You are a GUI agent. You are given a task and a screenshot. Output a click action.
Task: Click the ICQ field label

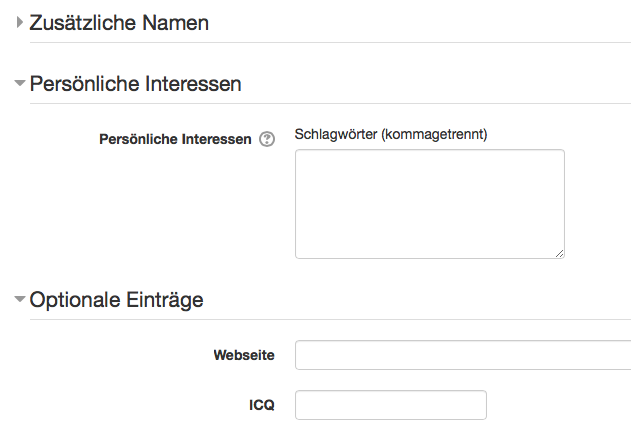click(x=262, y=405)
